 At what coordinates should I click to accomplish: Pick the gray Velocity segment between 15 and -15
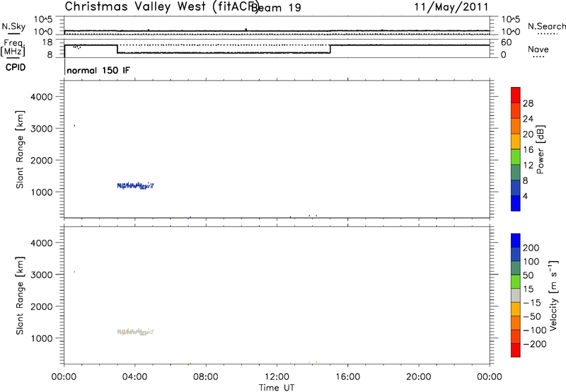[516, 296]
